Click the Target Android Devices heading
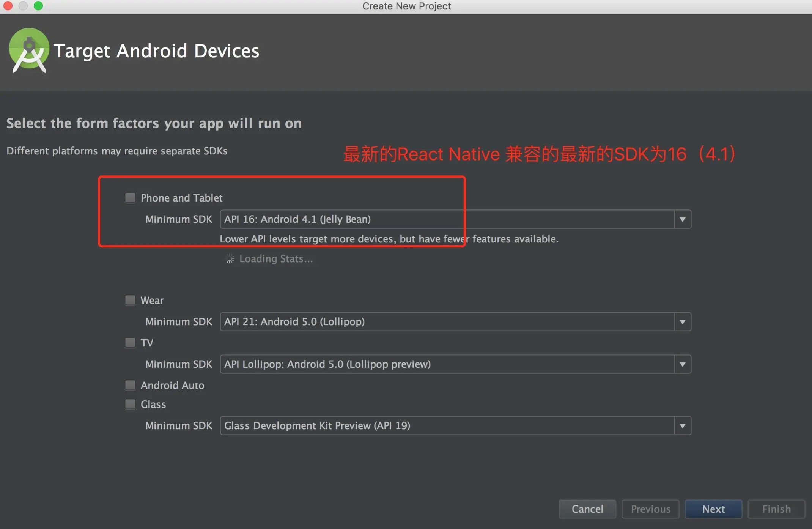The height and width of the screenshot is (529, 812). pyautogui.click(x=156, y=51)
